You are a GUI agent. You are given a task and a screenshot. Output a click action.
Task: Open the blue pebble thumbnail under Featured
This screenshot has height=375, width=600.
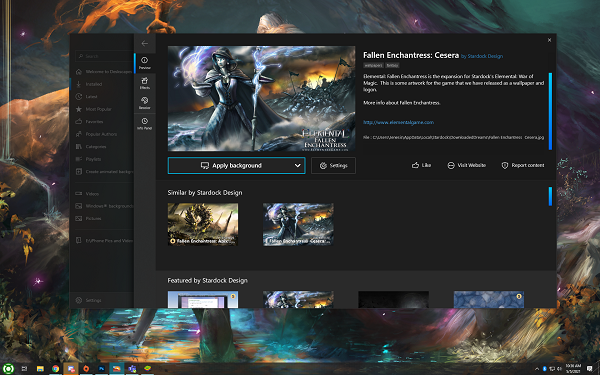click(x=489, y=299)
